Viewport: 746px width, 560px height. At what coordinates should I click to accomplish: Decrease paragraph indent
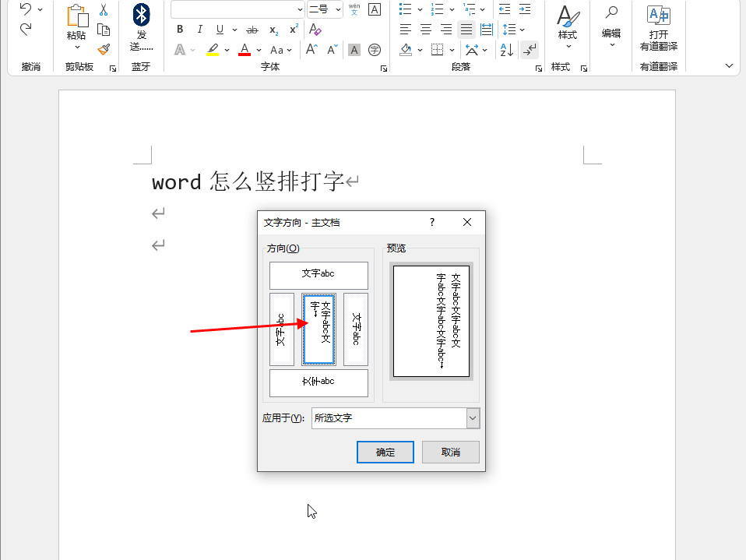(505, 9)
